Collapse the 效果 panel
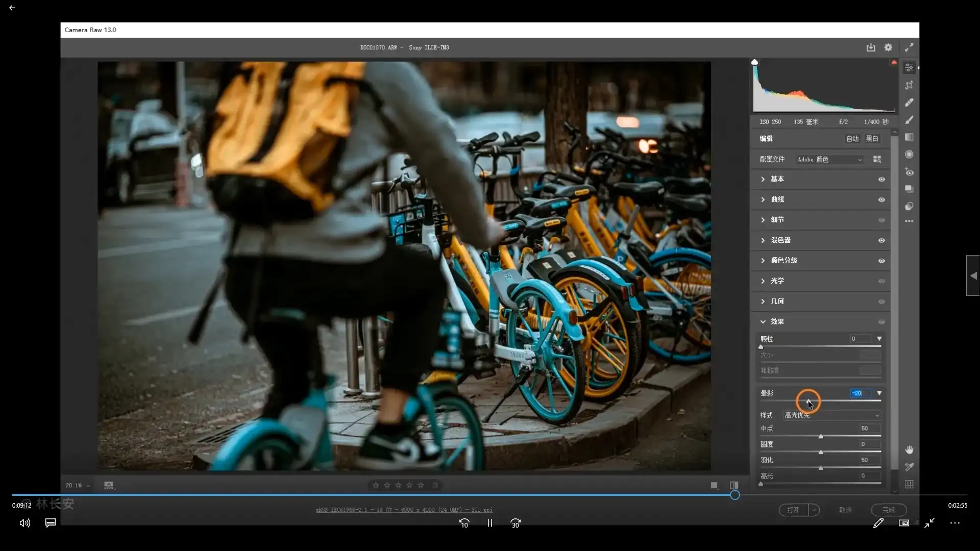 click(x=763, y=322)
